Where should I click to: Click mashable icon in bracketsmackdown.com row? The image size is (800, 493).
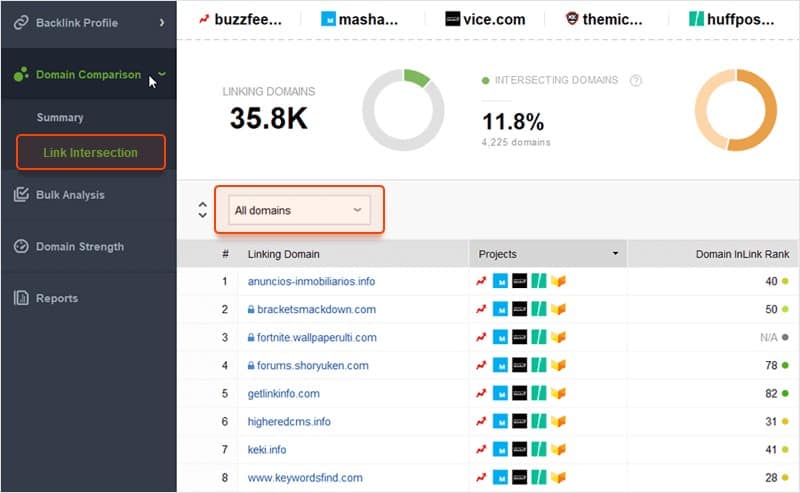click(x=500, y=309)
